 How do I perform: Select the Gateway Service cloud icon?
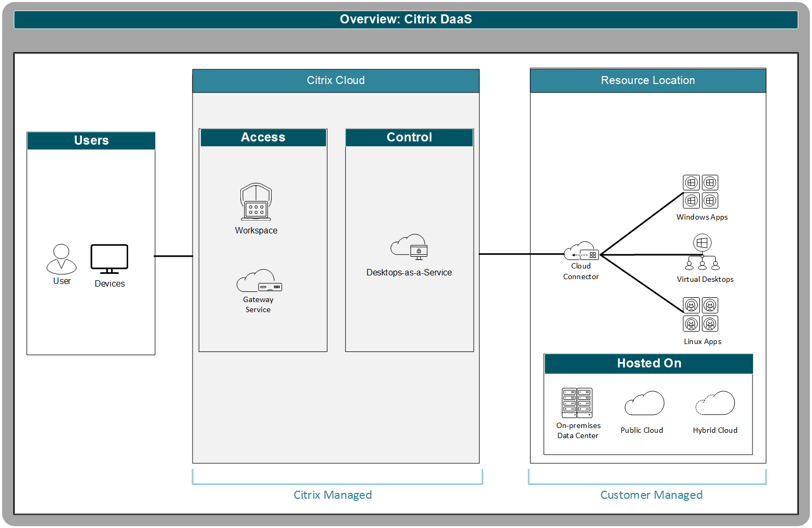(259, 281)
